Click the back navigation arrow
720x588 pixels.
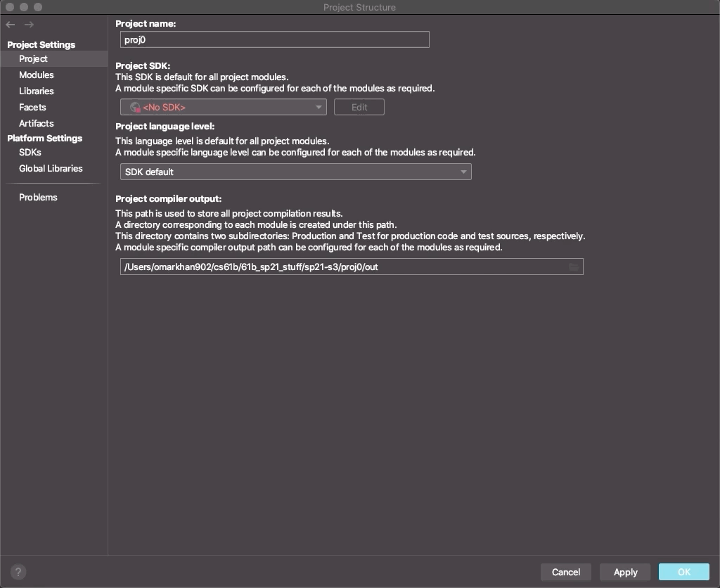pyautogui.click(x=10, y=24)
